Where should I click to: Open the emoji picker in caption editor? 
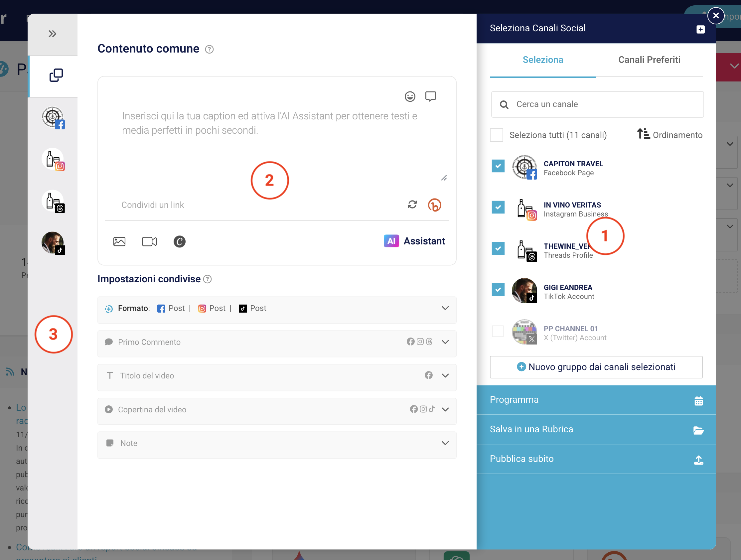(x=410, y=96)
